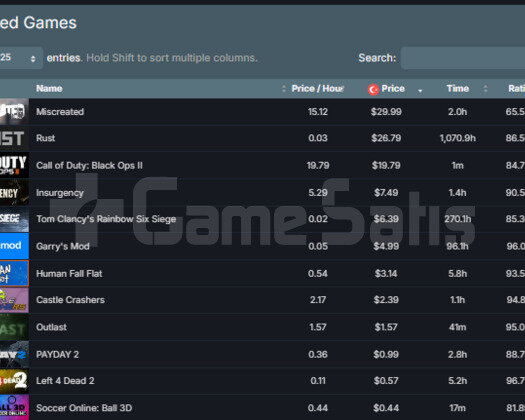525x420 pixels.
Task: Open the Call of Duty: Black Ops II thumbnail
Action: (x=14, y=165)
